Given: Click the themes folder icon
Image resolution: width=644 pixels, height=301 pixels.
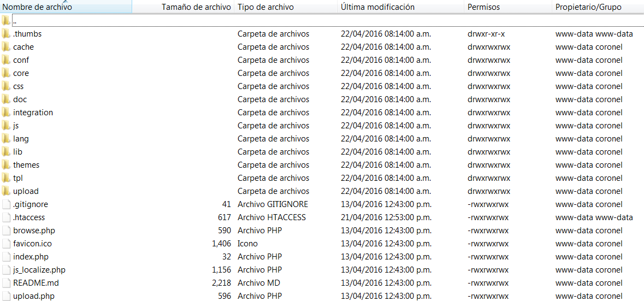Looking at the screenshot, I should click(x=6, y=165).
